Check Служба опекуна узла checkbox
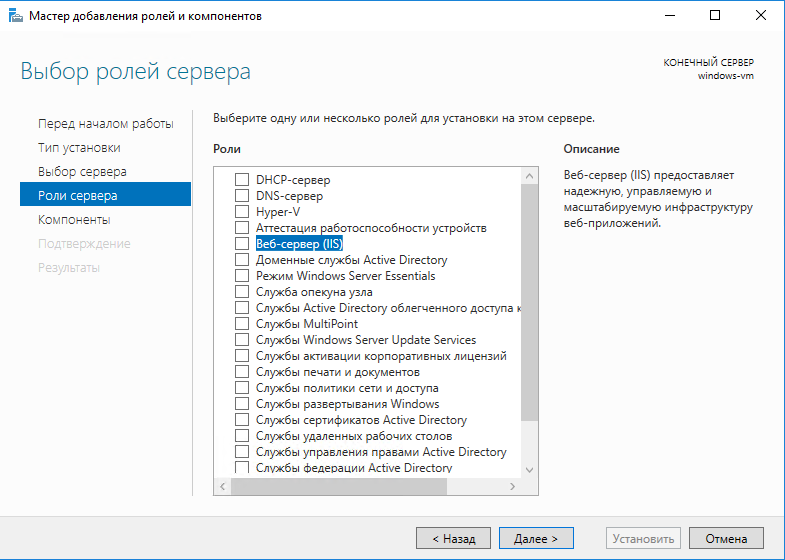 point(242,292)
